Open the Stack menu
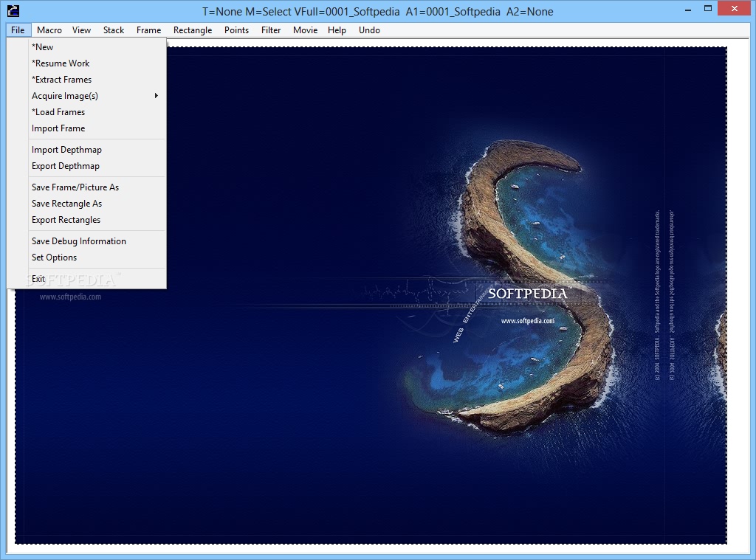The width and height of the screenshot is (756, 560). click(114, 30)
